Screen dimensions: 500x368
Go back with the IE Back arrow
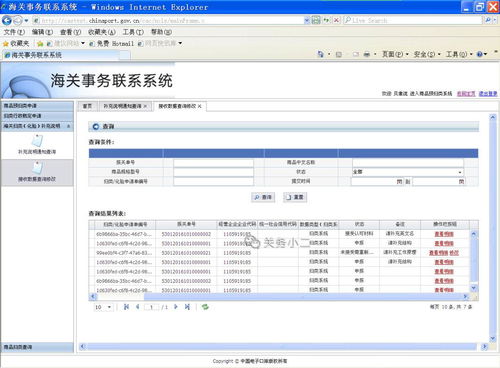[x=7, y=21]
